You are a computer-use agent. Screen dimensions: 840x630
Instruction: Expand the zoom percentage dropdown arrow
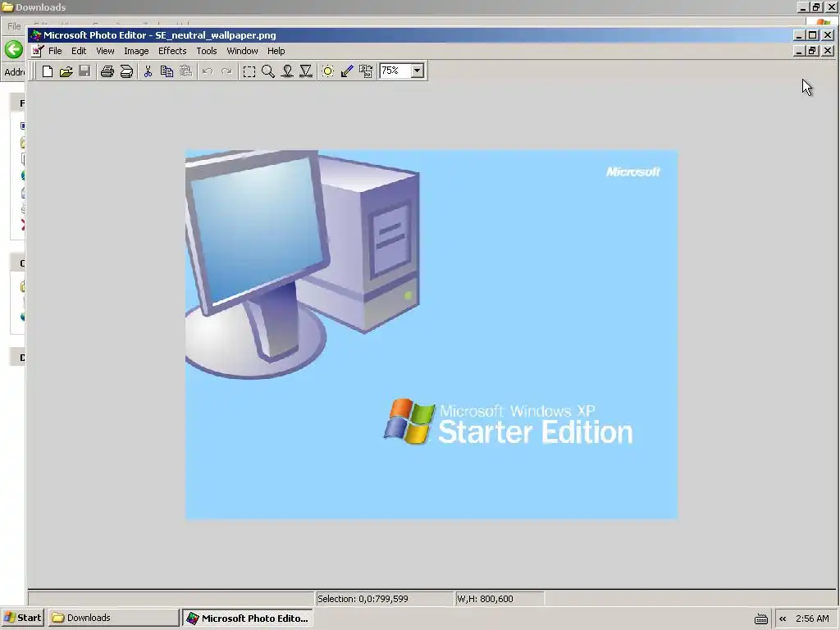pos(418,71)
